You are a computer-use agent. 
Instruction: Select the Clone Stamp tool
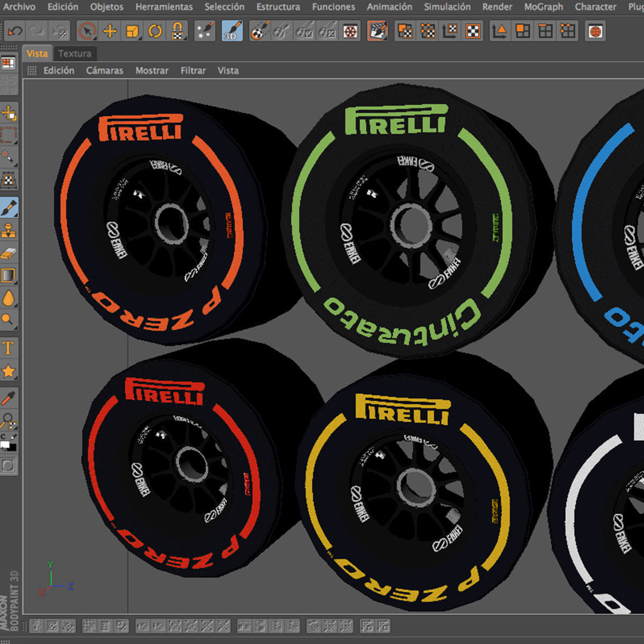pos(9,231)
